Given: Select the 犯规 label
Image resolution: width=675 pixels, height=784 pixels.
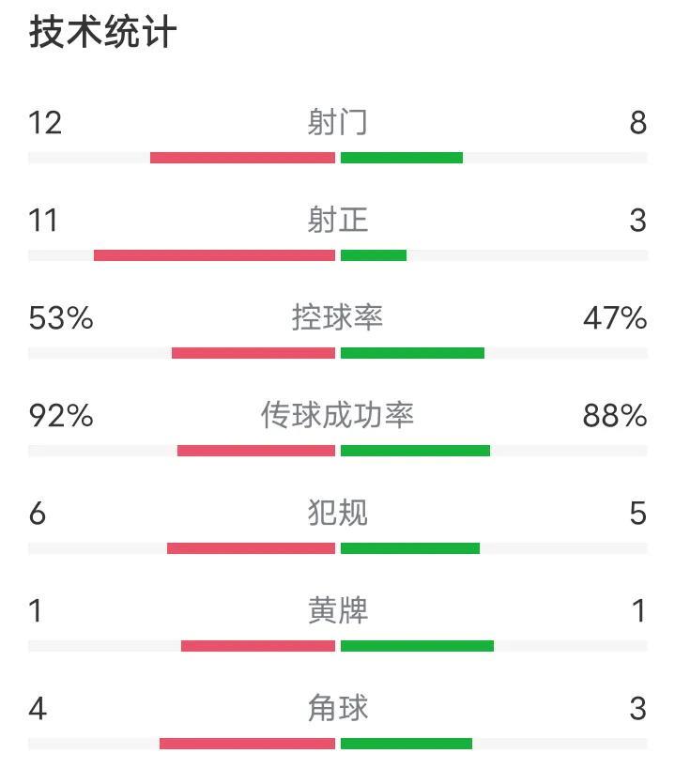Looking at the screenshot, I should 338,513.
